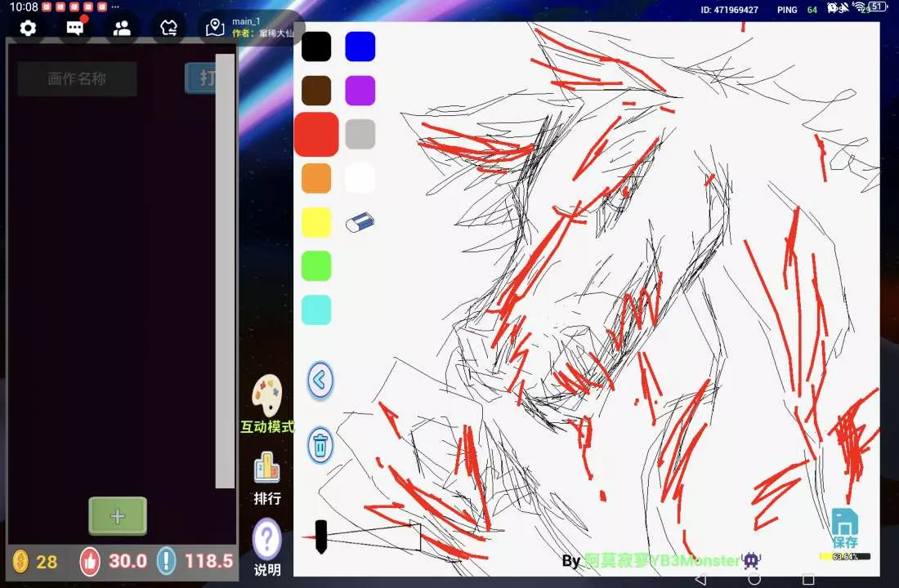Click the blue back arrow button
This screenshot has height=588, width=899.
click(320, 380)
